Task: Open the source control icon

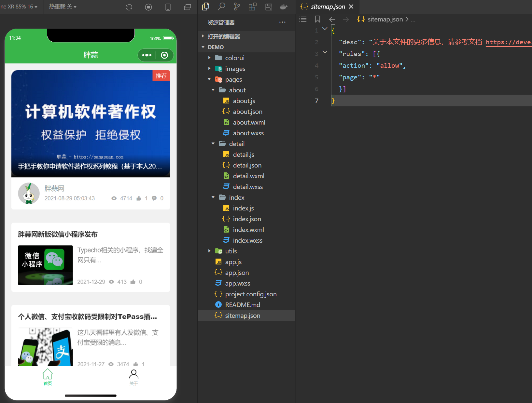Action: (237, 7)
